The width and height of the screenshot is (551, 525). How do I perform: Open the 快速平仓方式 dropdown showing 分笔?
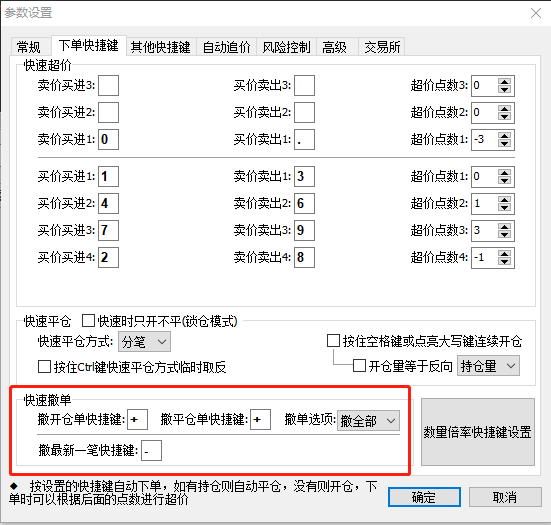(144, 341)
